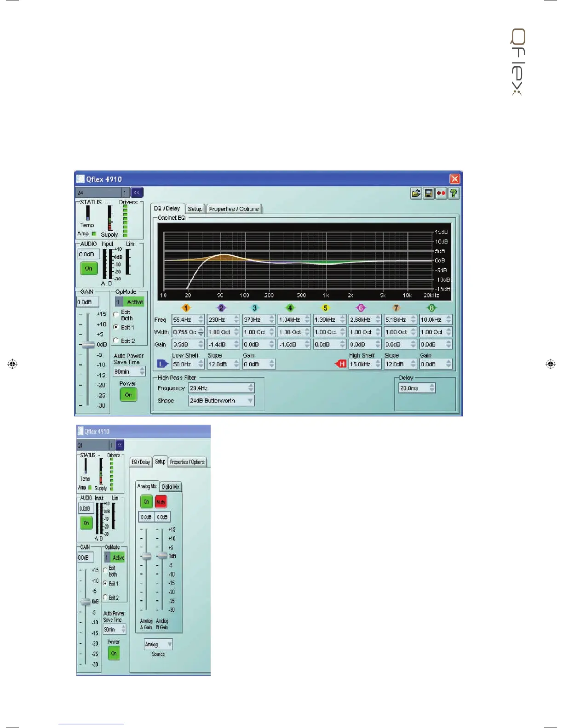Click the Cabinet EQ response graph
Viewport: 563px width, 728px height.
304,261
